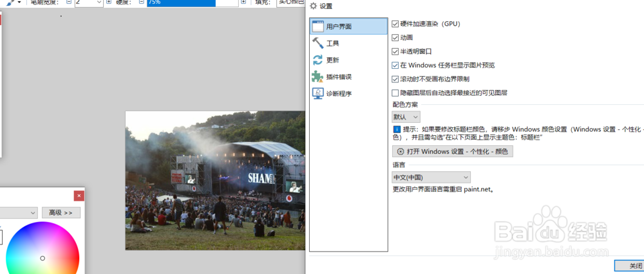Open the paintbrush tool dropdown in toolbar
Viewport: 644px width, 274px height.
(19, 3)
